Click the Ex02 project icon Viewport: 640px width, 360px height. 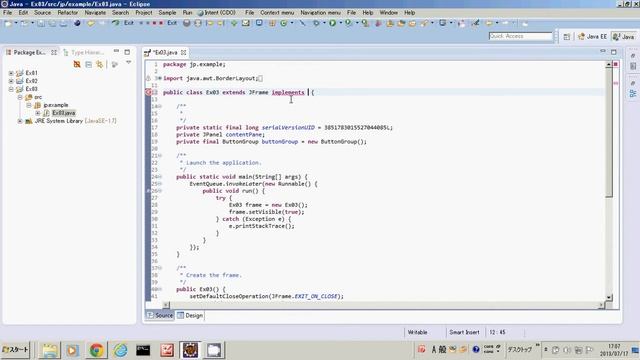20,81
